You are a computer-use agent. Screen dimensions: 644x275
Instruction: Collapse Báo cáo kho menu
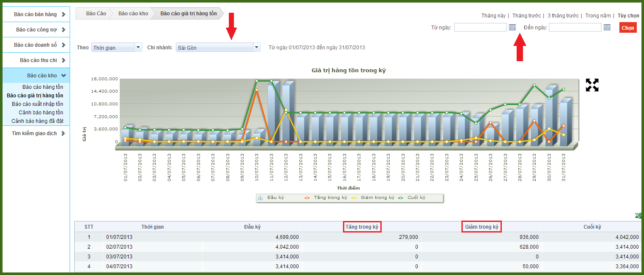coord(35,76)
